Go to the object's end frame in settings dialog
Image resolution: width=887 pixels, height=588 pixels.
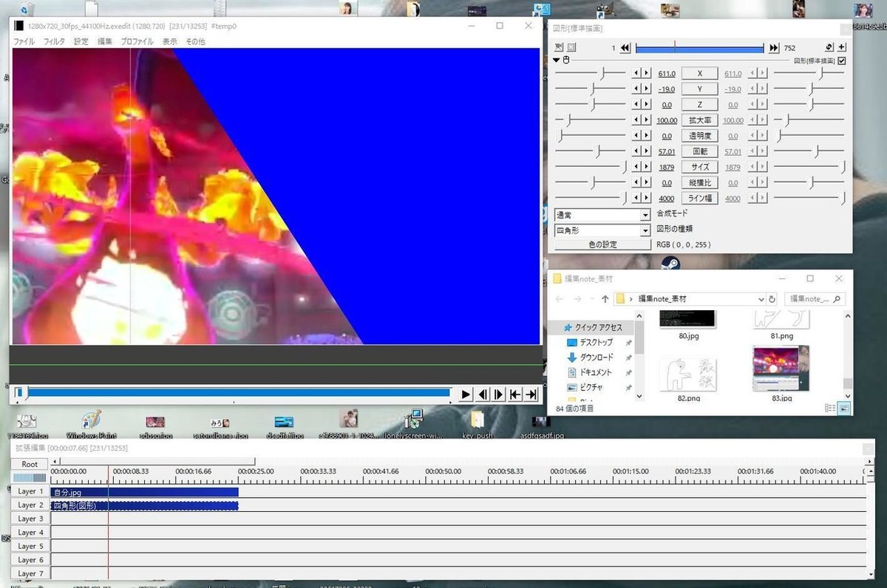[x=774, y=48]
